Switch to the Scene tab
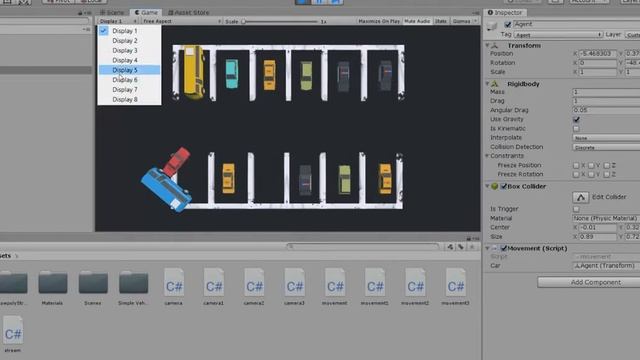The width and height of the screenshot is (640, 360). coord(112,13)
